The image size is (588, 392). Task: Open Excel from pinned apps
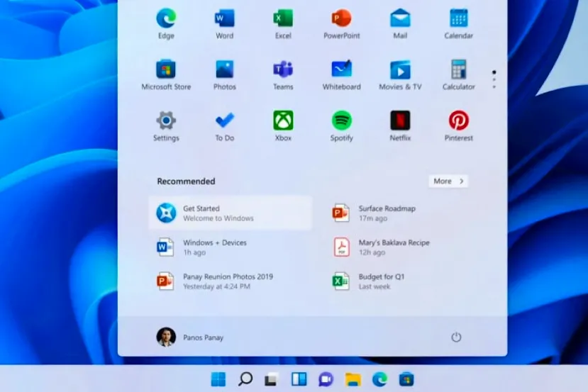pyautogui.click(x=283, y=24)
